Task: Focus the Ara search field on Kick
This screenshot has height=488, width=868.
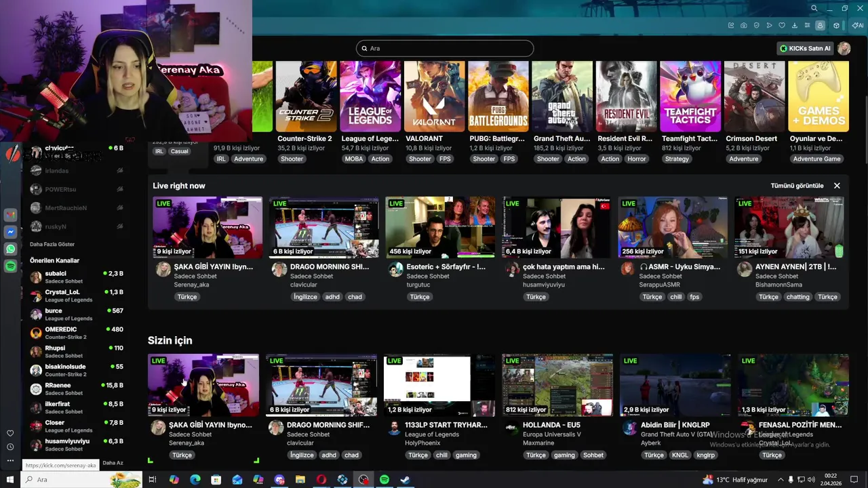Action: coord(445,48)
